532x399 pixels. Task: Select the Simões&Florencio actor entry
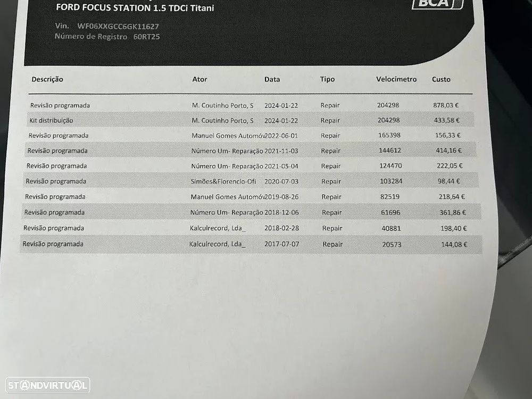click(223, 181)
